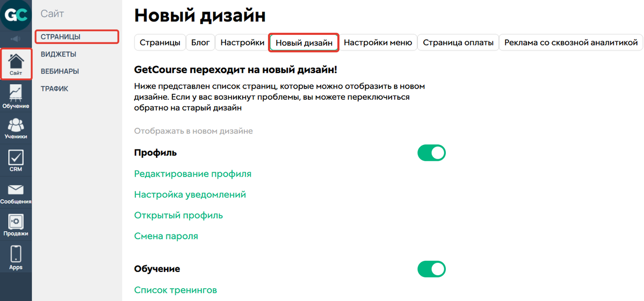
Task: Open the Продажи safe icon section
Action: click(x=16, y=225)
